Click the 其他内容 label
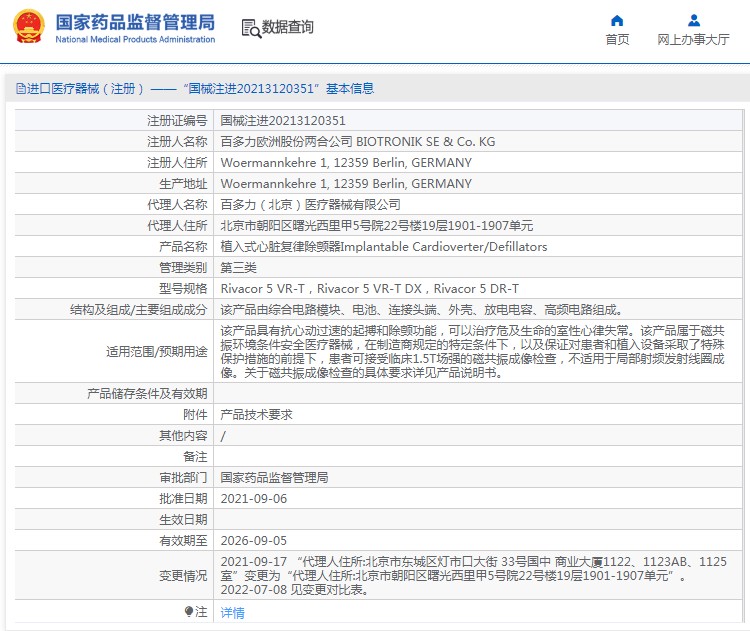 click(x=183, y=436)
